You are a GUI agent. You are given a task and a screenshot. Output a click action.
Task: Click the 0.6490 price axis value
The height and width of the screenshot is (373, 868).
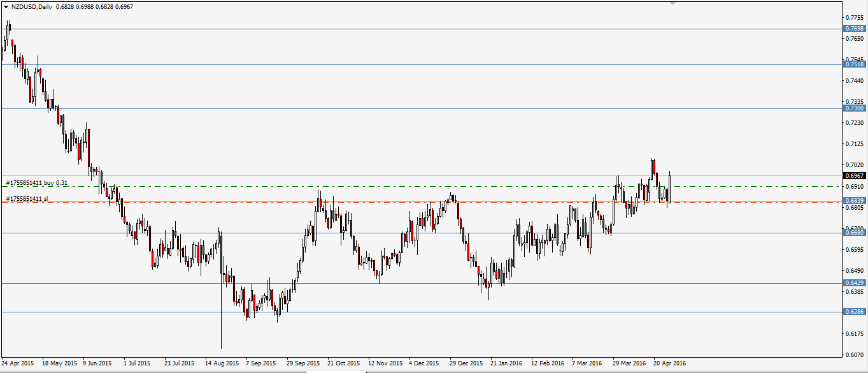click(x=855, y=270)
